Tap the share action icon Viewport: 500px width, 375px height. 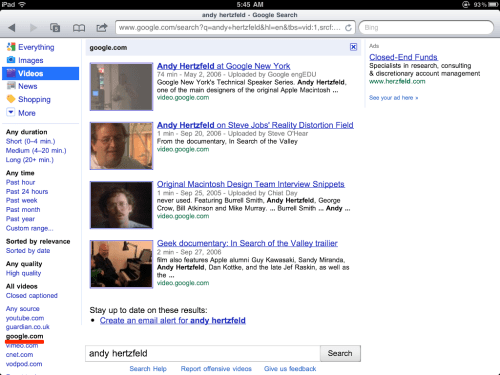tap(102, 27)
